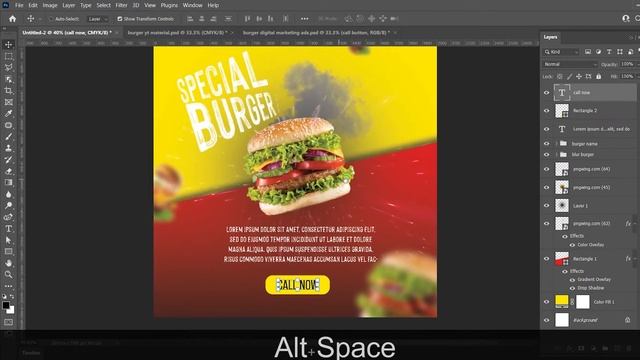The height and width of the screenshot is (360, 640).
Task: Enable the Auto-Select checkbox
Action: point(51,19)
